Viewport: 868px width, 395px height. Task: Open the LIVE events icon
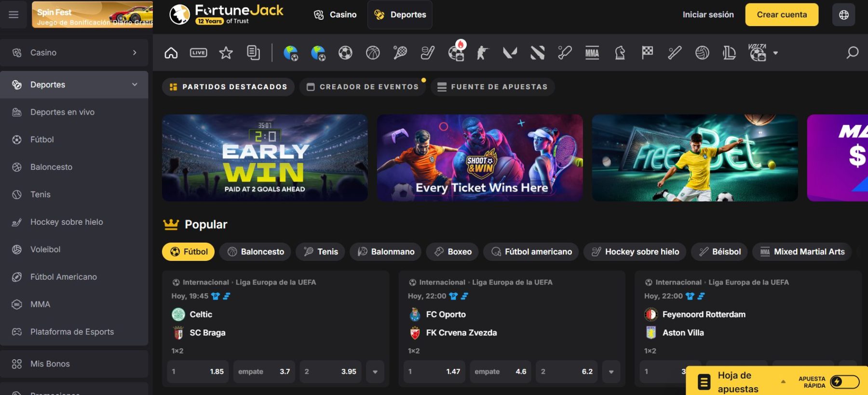198,53
